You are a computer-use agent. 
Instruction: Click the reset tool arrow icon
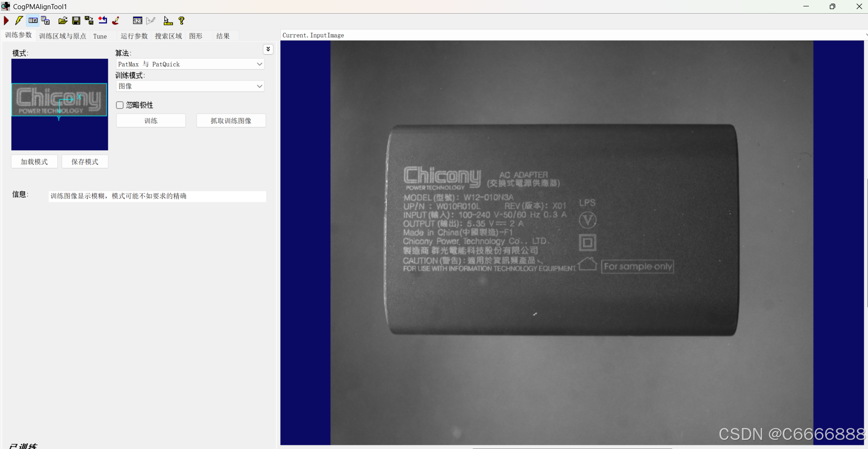pyautogui.click(x=103, y=20)
